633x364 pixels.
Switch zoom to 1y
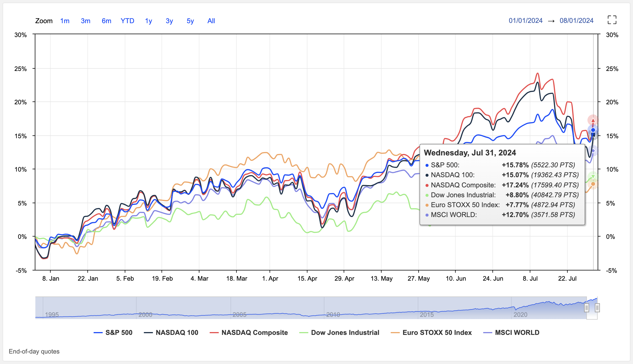148,21
